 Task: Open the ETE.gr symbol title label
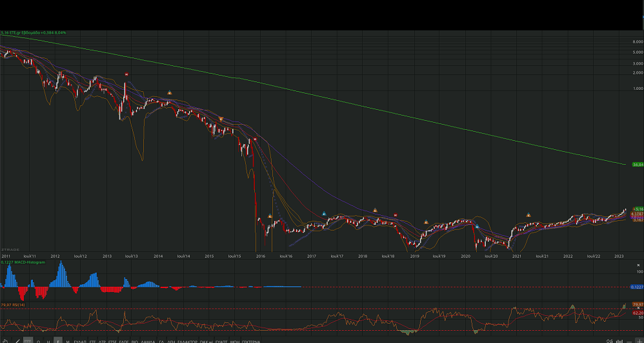tap(34, 32)
